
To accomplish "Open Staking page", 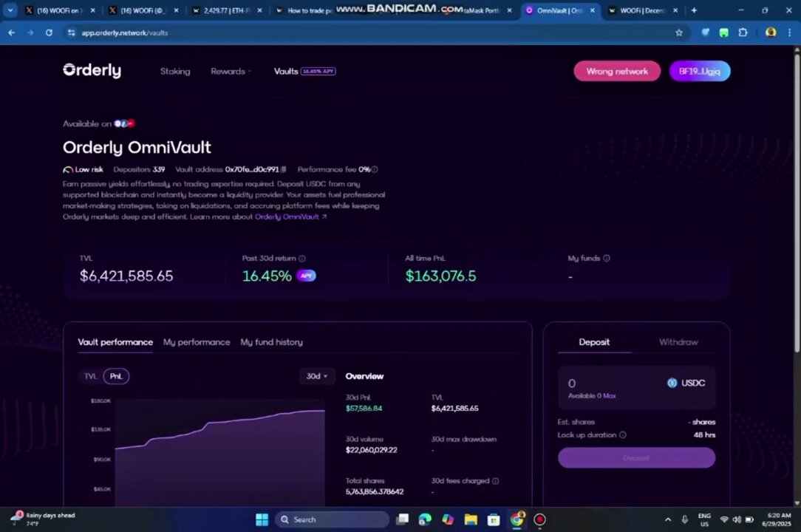I will tap(175, 71).
